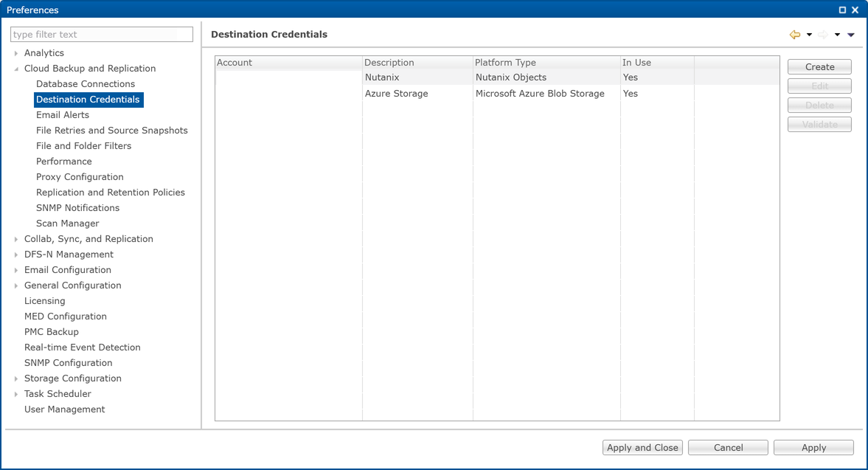Open Proxy Configuration page
Viewport: 868px width, 470px height.
[80, 177]
